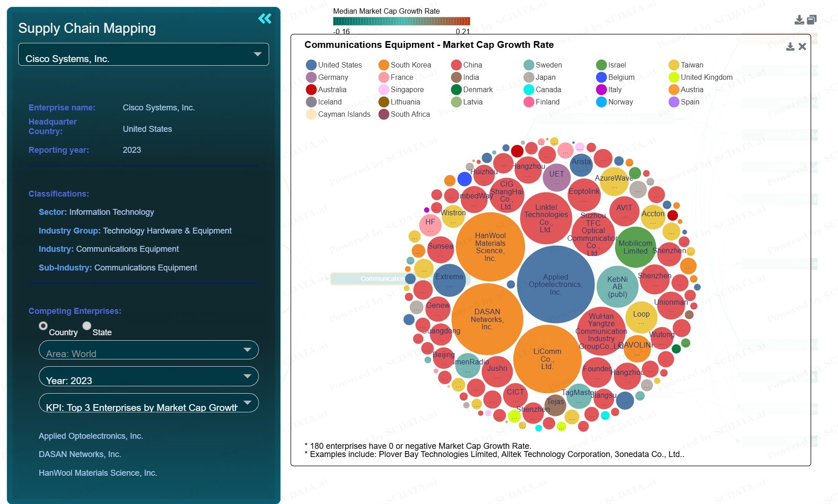Toggle Singapore legend entry

(401, 90)
